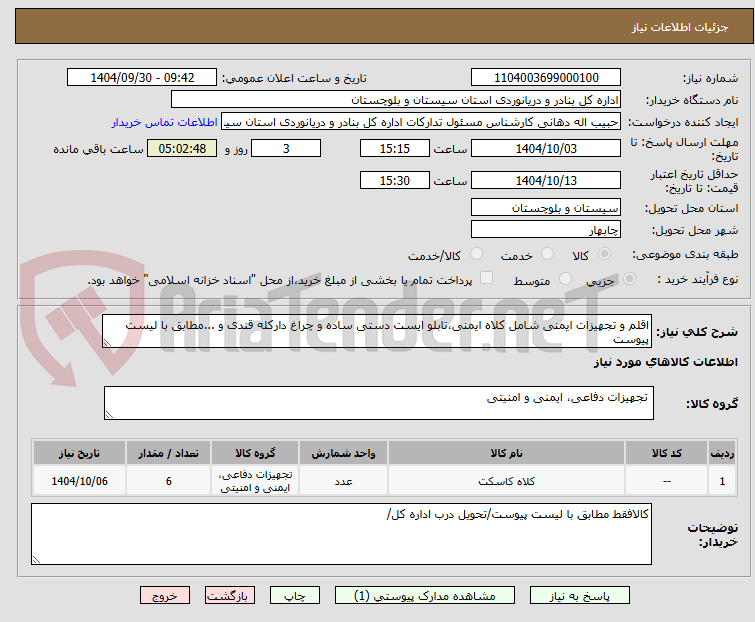Click the deadline time field 15:15
Screen dimensions: 755x622
(395, 148)
